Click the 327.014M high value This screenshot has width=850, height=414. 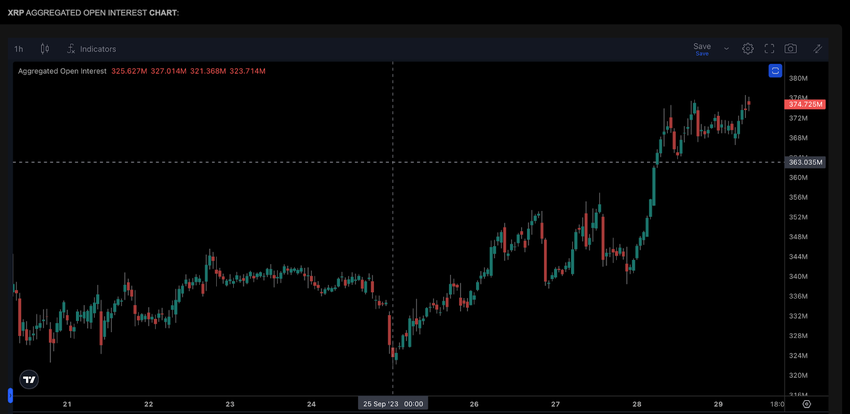click(169, 71)
